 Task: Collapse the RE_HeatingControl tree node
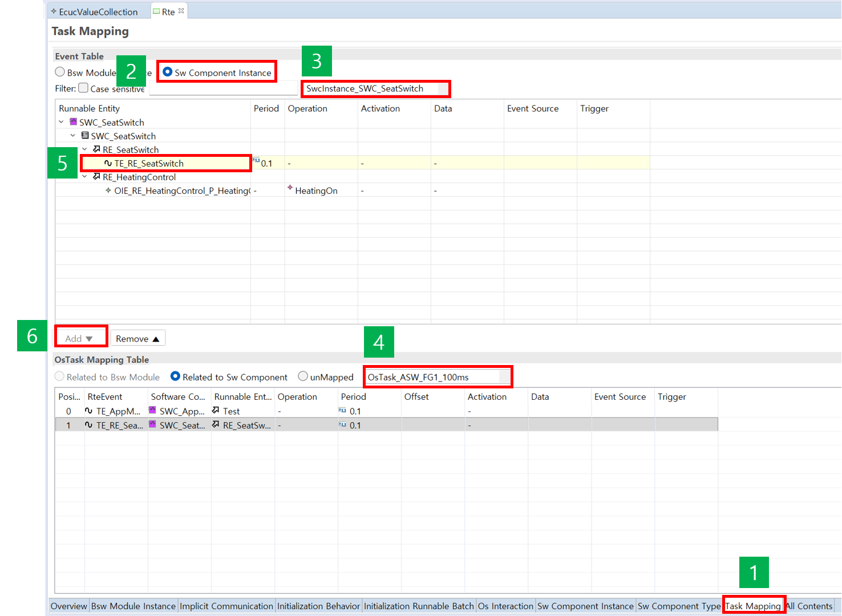pos(84,177)
